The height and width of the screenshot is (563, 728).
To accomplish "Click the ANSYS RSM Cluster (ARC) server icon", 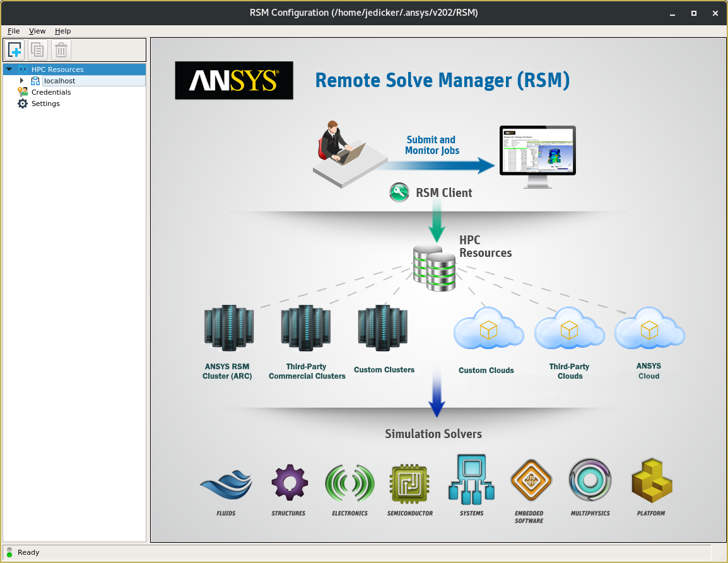I will coord(228,328).
